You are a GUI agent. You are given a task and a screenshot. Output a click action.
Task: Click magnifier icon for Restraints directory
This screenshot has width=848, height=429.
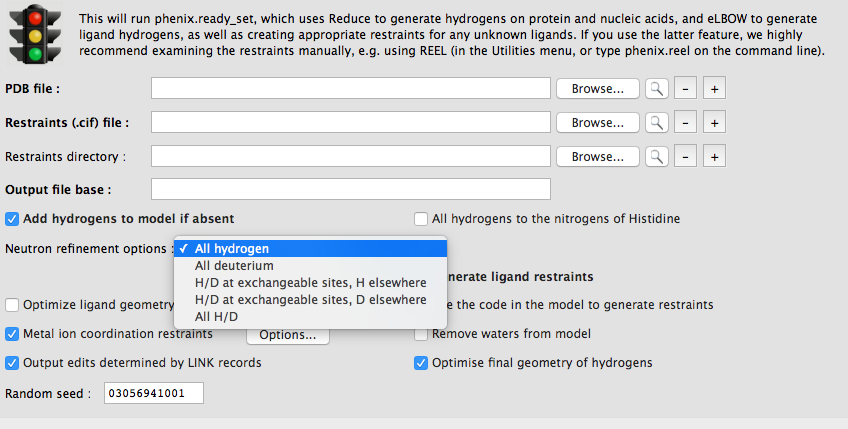(656, 157)
